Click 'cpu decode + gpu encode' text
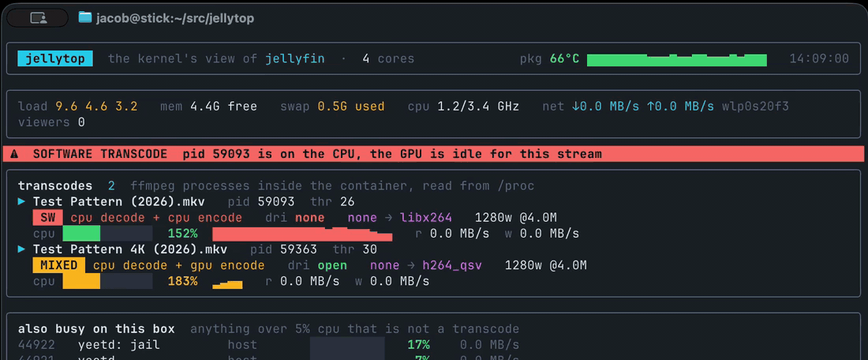Image resolution: width=868 pixels, height=360 pixels. pos(179,265)
